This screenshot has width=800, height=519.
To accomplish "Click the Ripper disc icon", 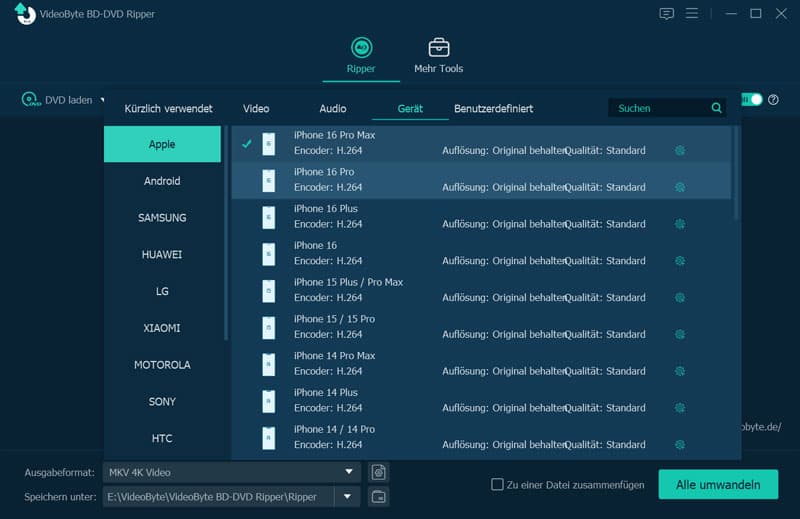I will coord(361,47).
